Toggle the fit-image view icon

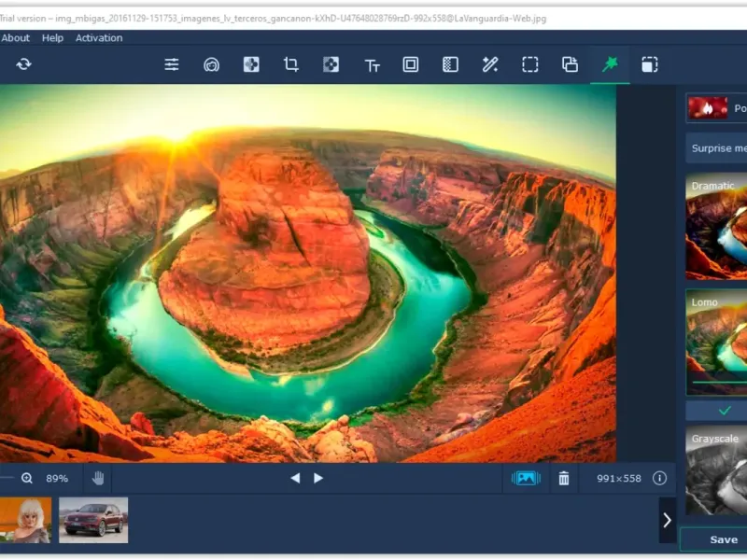point(526,478)
